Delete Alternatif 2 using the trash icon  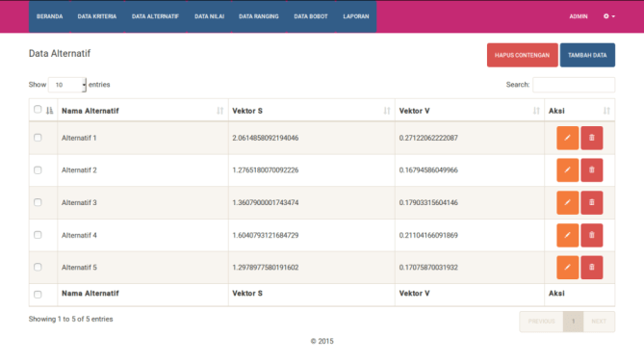tap(591, 170)
